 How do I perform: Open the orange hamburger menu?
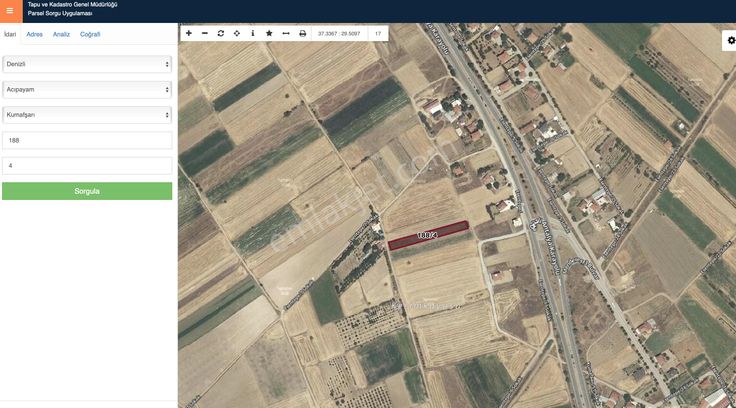[10, 11]
